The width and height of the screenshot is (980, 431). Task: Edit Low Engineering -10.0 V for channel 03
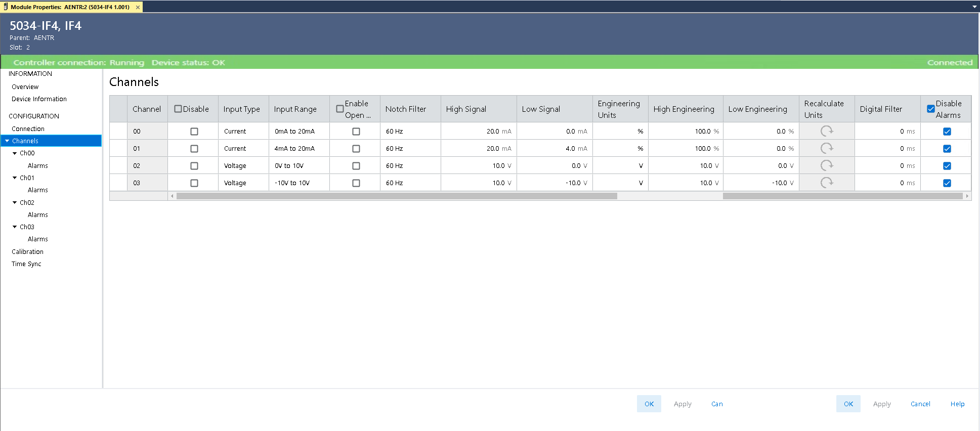point(761,183)
